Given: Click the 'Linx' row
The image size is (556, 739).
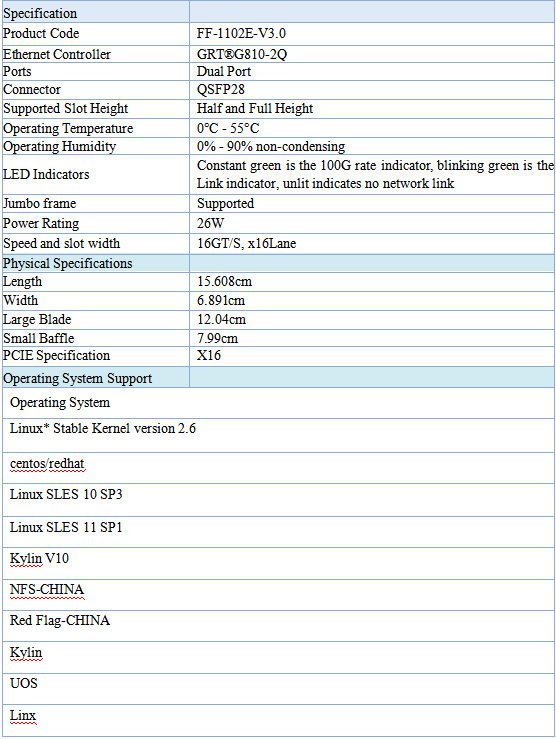Looking at the screenshot, I should coord(278,721).
